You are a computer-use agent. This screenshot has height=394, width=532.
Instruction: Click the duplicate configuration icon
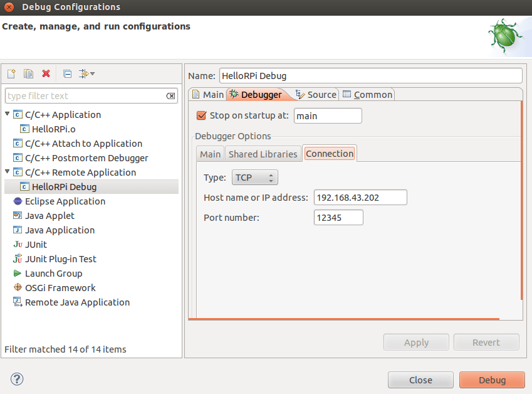[28, 74]
